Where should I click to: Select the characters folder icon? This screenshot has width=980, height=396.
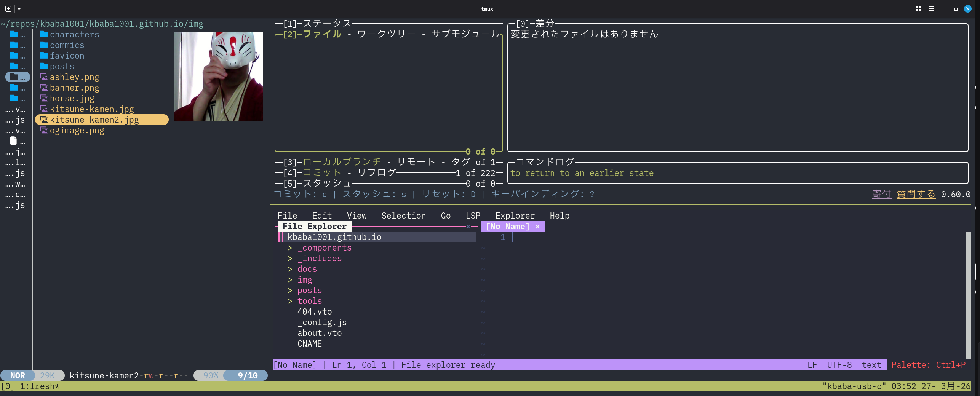(x=44, y=34)
